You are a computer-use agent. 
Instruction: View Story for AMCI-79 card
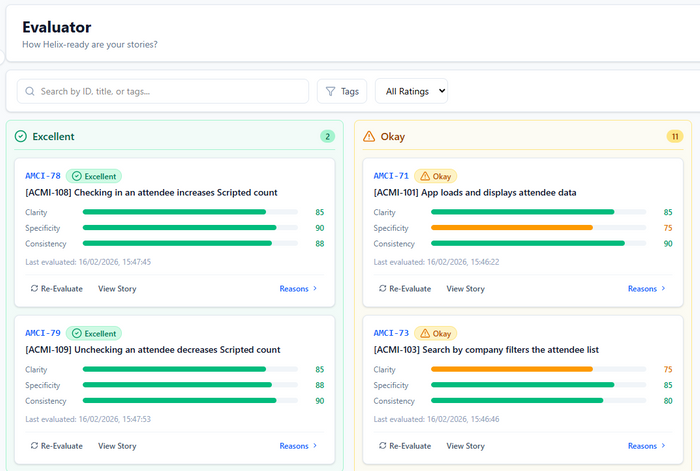click(117, 446)
